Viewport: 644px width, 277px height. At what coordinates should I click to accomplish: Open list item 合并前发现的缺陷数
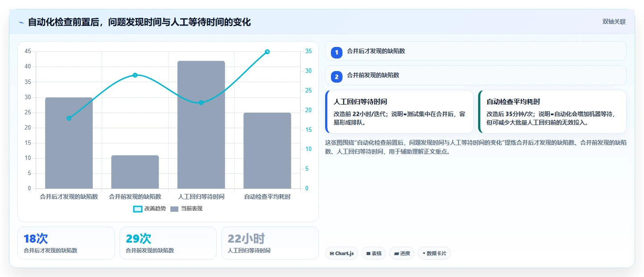point(476,75)
